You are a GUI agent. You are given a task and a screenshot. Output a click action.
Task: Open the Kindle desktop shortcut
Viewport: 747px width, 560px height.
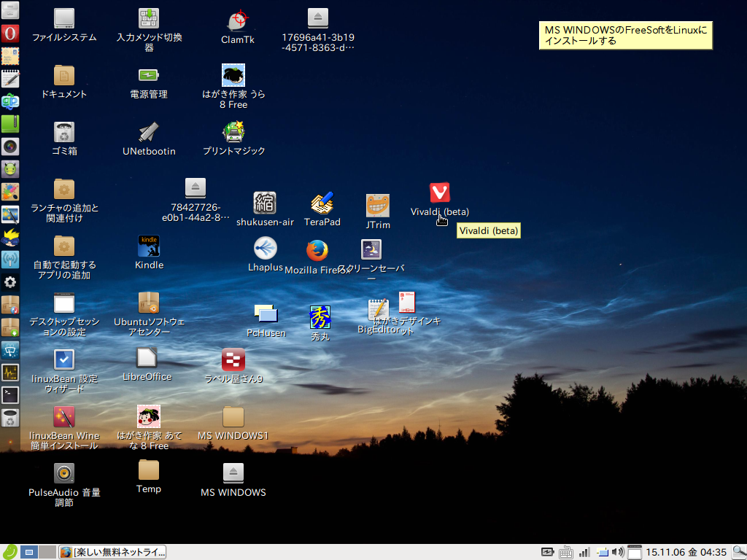click(149, 246)
